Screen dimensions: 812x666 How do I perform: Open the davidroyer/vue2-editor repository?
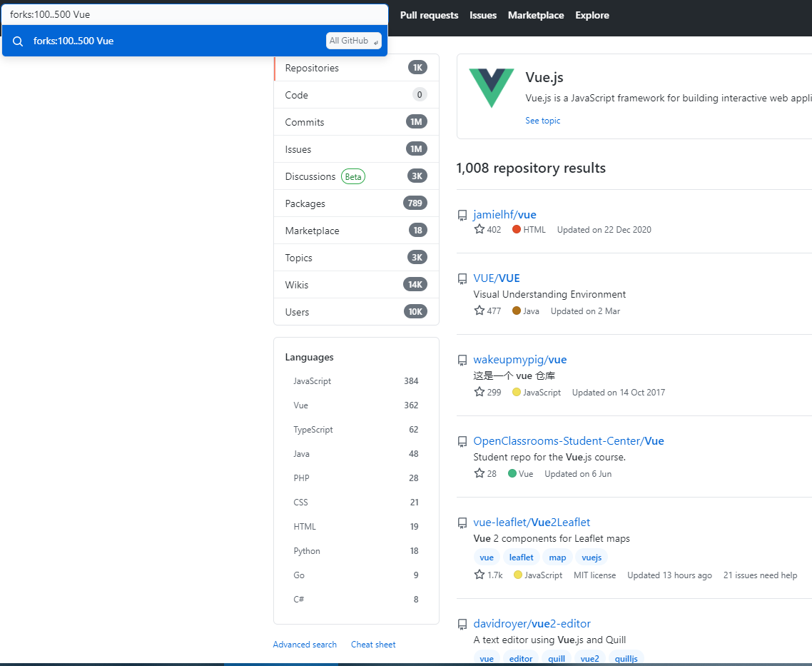pyautogui.click(x=532, y=624)
